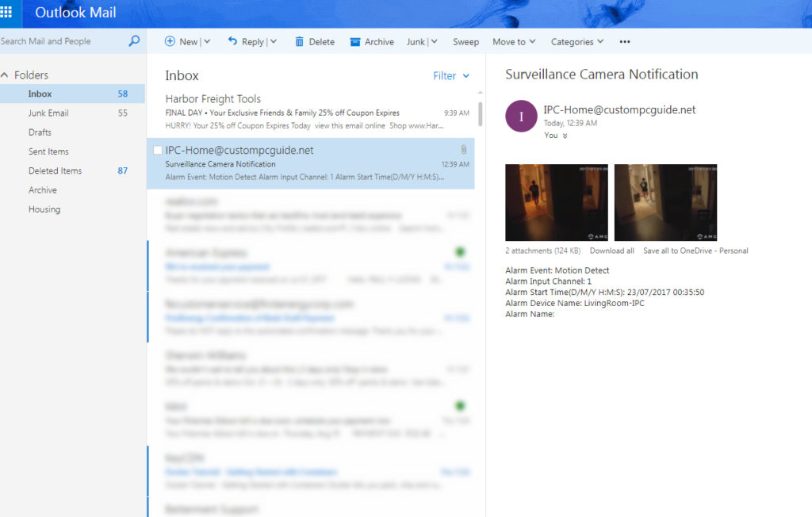Click the Sweep button
812x517 pixels.
point(466,42)
